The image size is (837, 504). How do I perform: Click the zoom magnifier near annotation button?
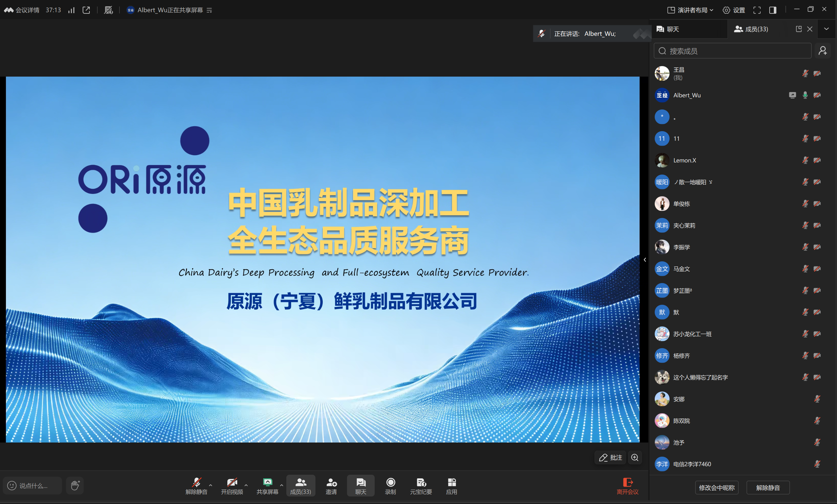[x=635, y=458]
